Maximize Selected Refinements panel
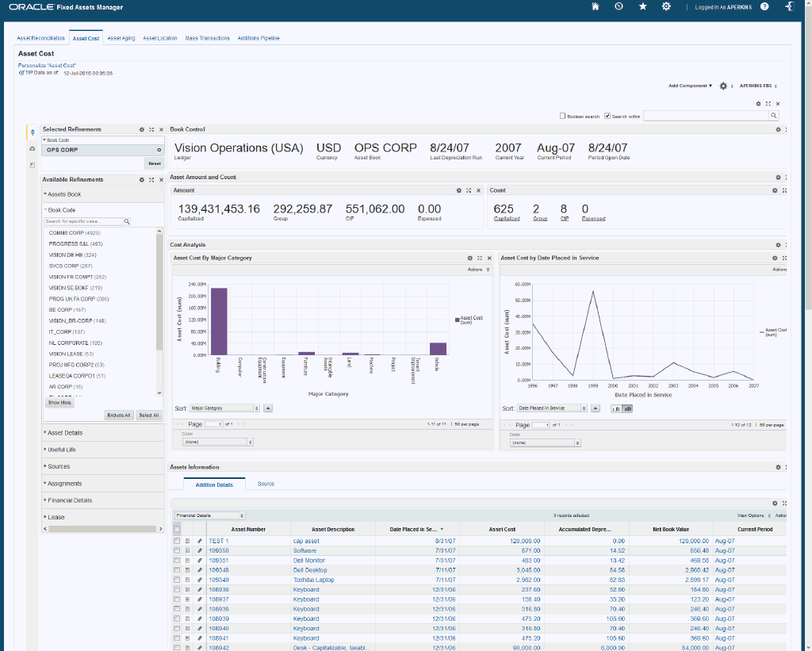Image resolution: width=812 pixels, height=651 pixels. pos(151,129)
